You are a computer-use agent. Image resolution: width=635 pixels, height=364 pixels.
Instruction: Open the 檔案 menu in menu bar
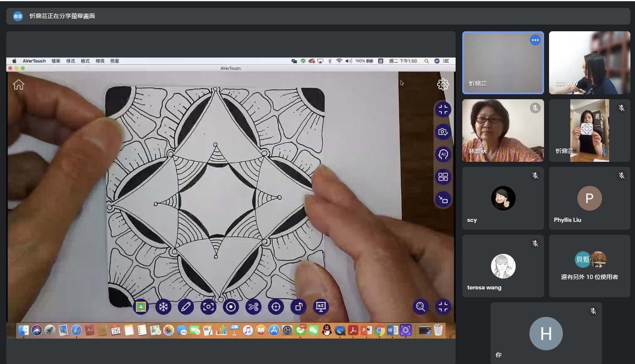[x=56, y=61]
